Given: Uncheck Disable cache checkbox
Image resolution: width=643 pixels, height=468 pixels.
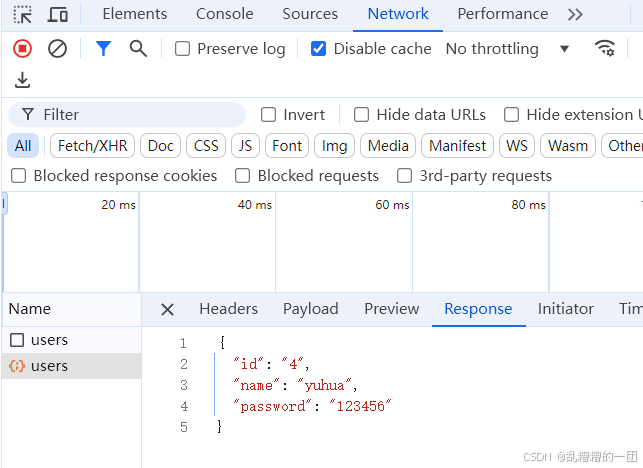Looking at the screenshot, I should (x=319, y=49).
